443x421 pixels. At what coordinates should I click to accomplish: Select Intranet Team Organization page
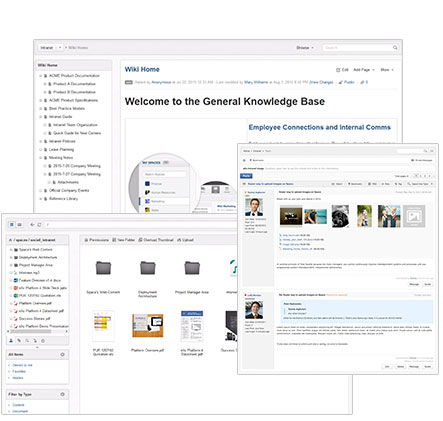click(x=75, y=125)
